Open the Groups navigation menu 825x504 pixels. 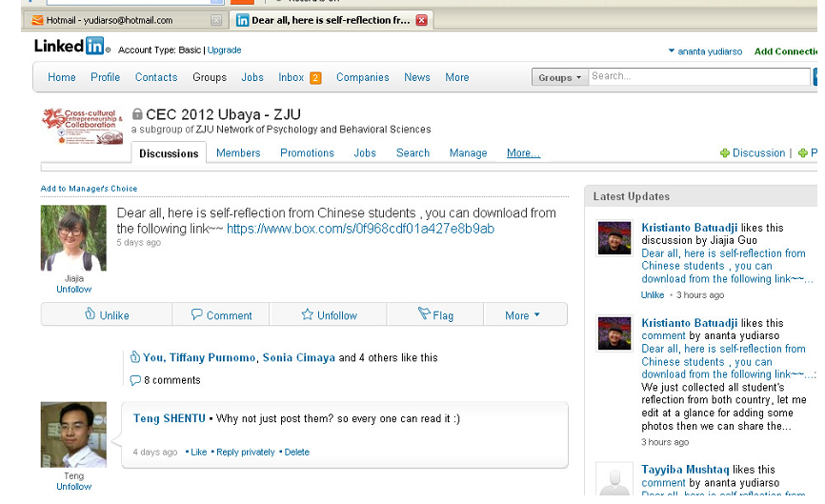point(210,77)
